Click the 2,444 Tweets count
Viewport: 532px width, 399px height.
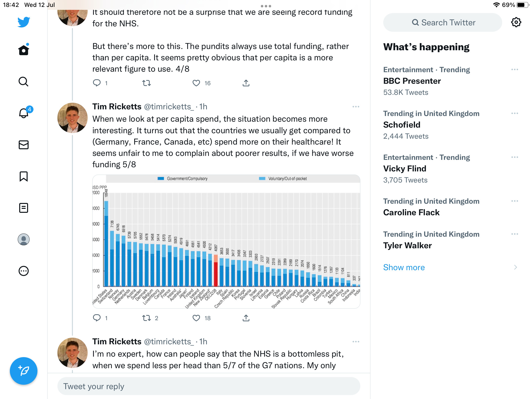[406, 136]
